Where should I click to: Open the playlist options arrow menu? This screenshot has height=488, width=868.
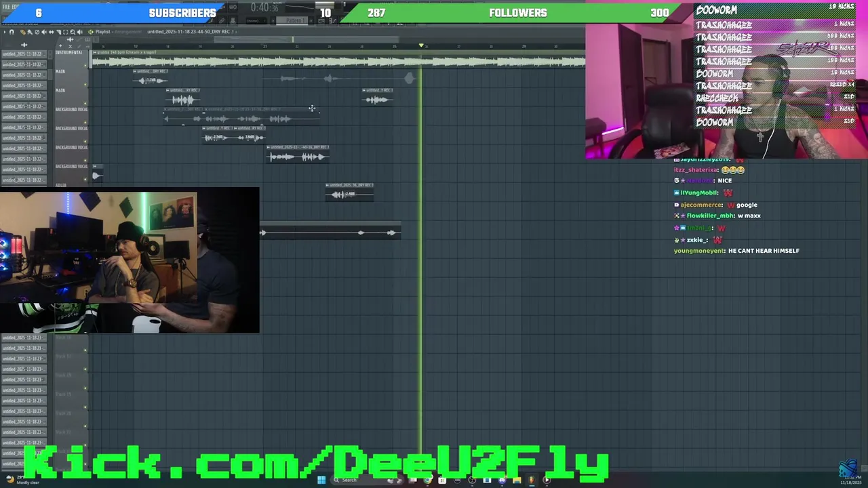click(5, 32)
